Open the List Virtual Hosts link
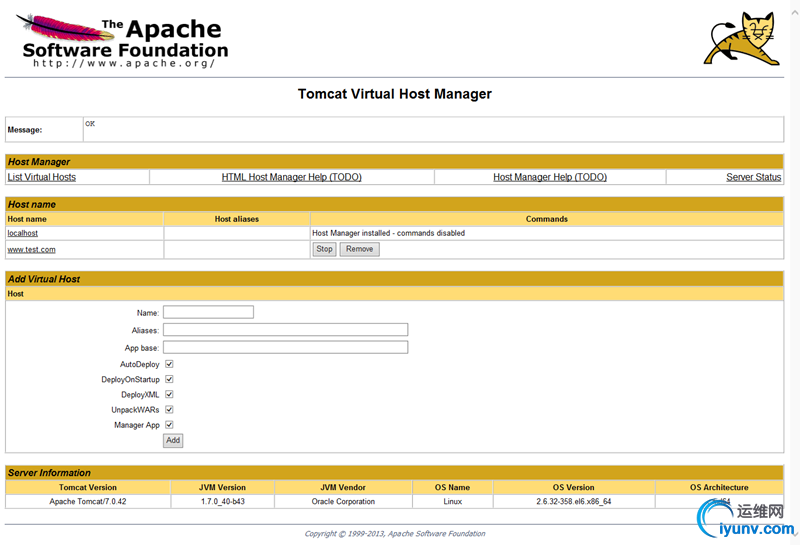Screen dimensions: 800x545 (x=42, y=177)
